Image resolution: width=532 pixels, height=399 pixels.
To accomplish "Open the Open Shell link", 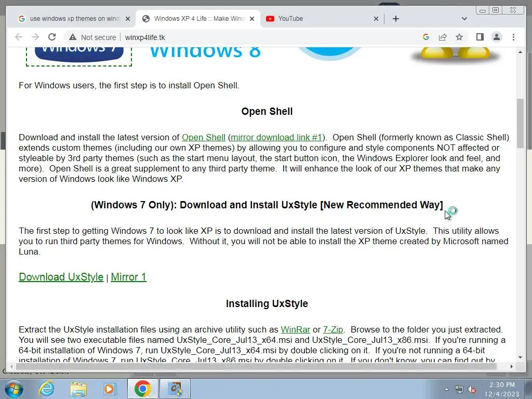I will pyautogui.click(x=204, y=137).
